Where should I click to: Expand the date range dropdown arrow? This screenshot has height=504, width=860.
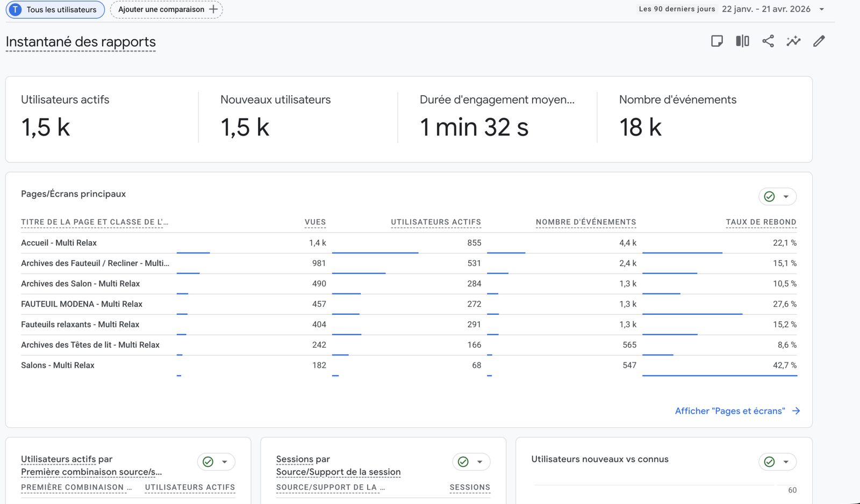[821, 9]
